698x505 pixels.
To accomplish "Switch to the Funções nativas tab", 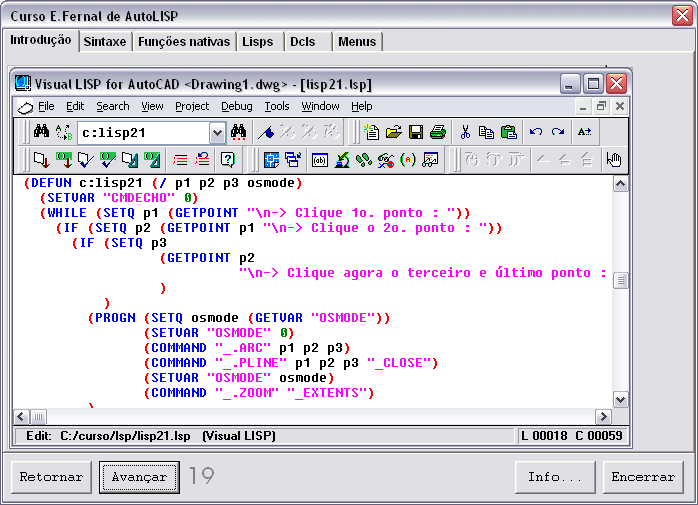I will (x=184, y=42).
